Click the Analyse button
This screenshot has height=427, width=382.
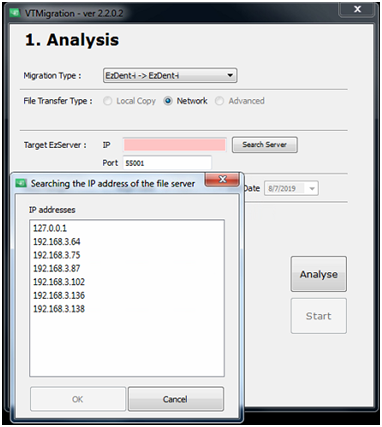(x=319, y=274)
